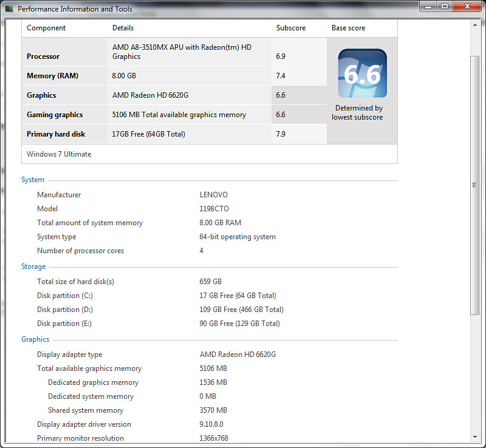Click the 'Disk partition (D:)' label
Viewport: 486px width, 448px height.
click(65, 310)
